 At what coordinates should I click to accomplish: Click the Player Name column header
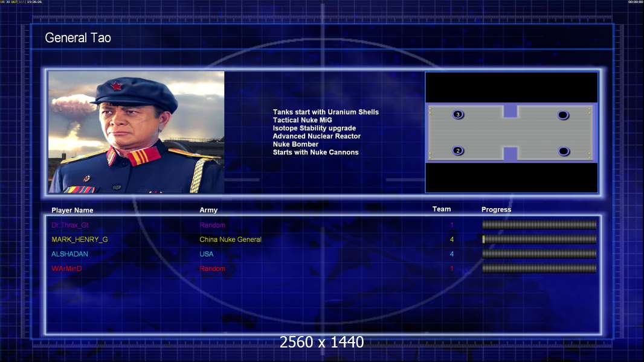[x=72, y=211]
